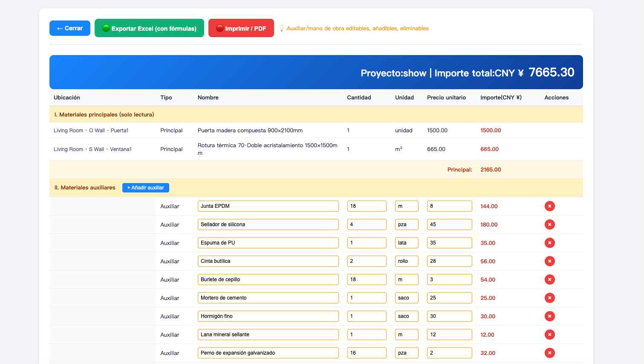Screen dimensions: 644x364
Task: Remove the Lana mineral sellante row
Action: click(549, 335)
